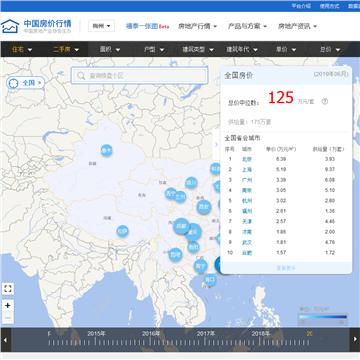Select the 海口 map bubble

[210, 280]
